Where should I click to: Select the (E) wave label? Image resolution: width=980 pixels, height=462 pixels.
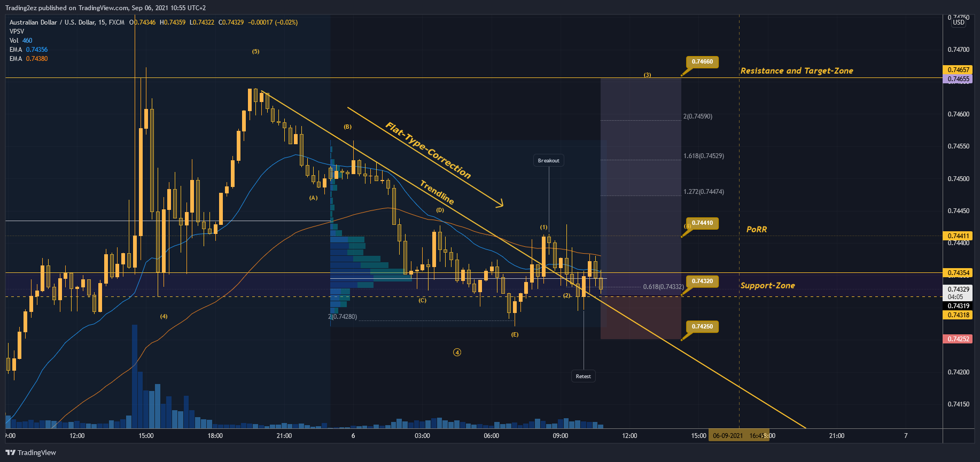point(515,334)
